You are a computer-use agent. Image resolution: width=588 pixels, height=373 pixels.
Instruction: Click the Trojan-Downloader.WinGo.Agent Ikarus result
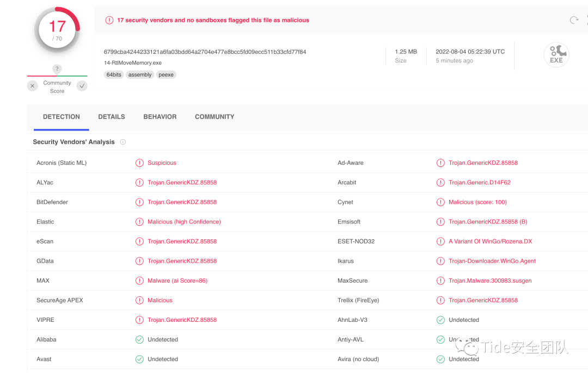492,261
